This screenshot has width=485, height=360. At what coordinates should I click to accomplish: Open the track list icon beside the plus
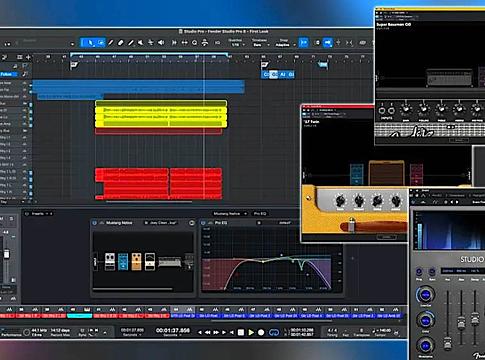click(x=19, y=57)
